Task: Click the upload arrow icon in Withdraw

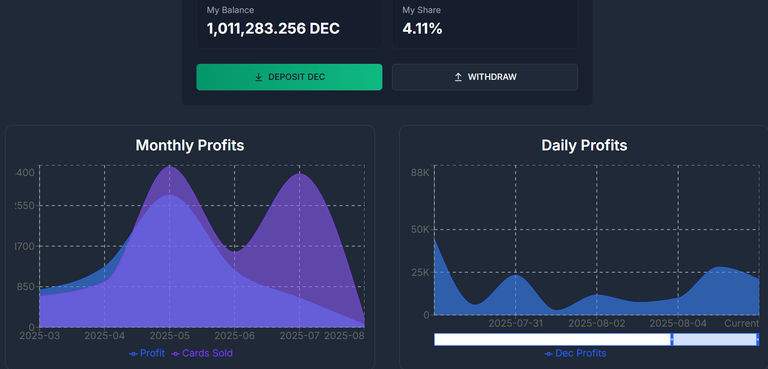Action: pos(458,77)
